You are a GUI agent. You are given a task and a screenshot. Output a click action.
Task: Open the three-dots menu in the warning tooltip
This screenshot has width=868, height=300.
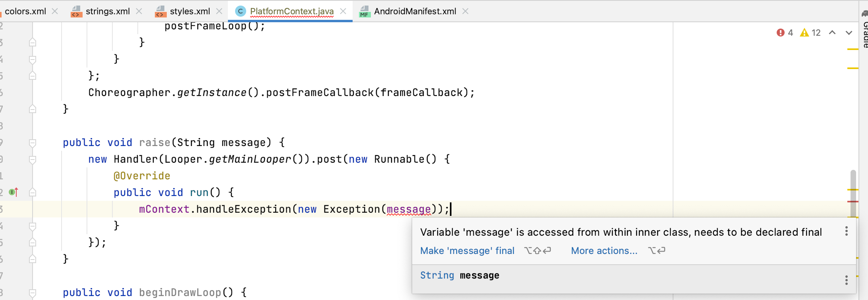[846, 231]
